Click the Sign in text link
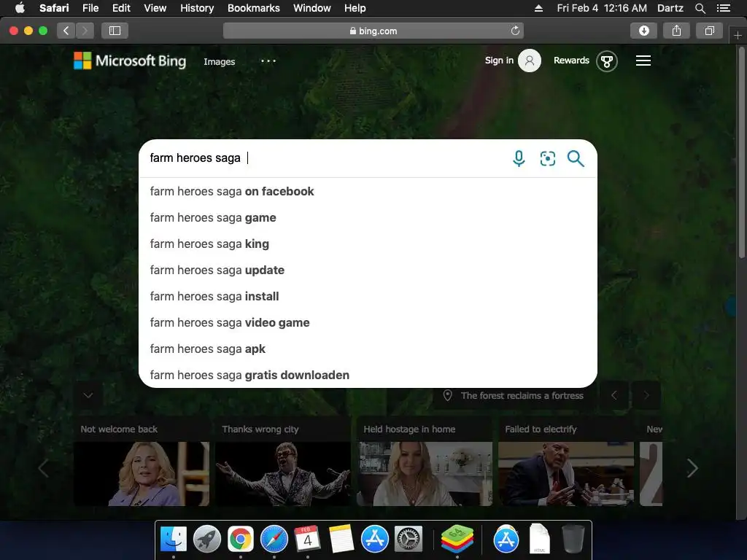 [x=499, y=61]
